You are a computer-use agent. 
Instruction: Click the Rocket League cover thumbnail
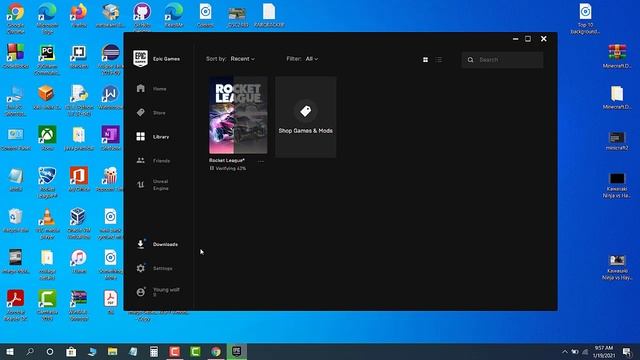point(238,115)
